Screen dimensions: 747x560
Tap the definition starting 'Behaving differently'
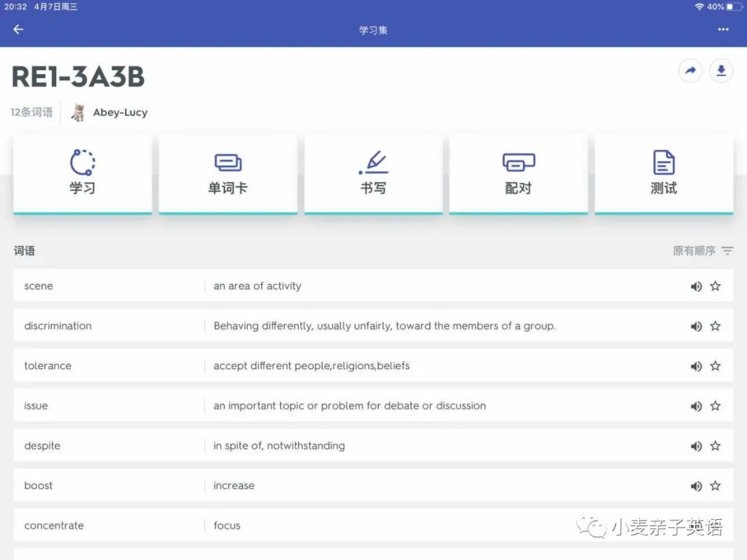tap(385, 326)
